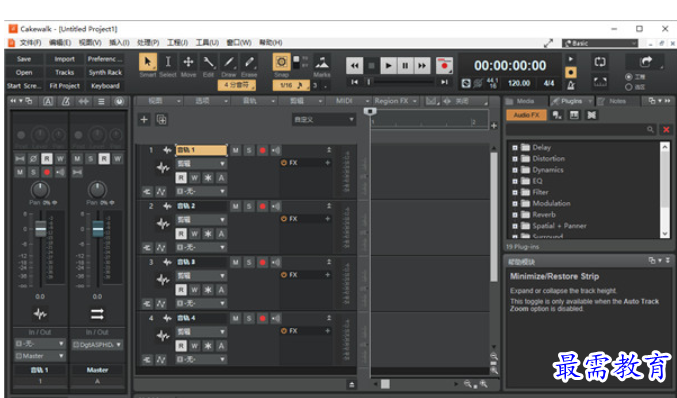Choose the Erase tool
Image resolution: width=677 pixels, height=398 pixels.
(249, 62)
